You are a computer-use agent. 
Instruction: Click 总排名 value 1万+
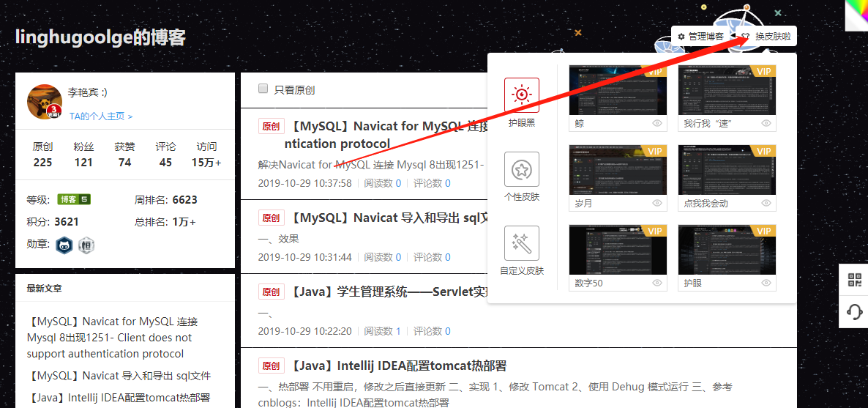tap(184, 222)
